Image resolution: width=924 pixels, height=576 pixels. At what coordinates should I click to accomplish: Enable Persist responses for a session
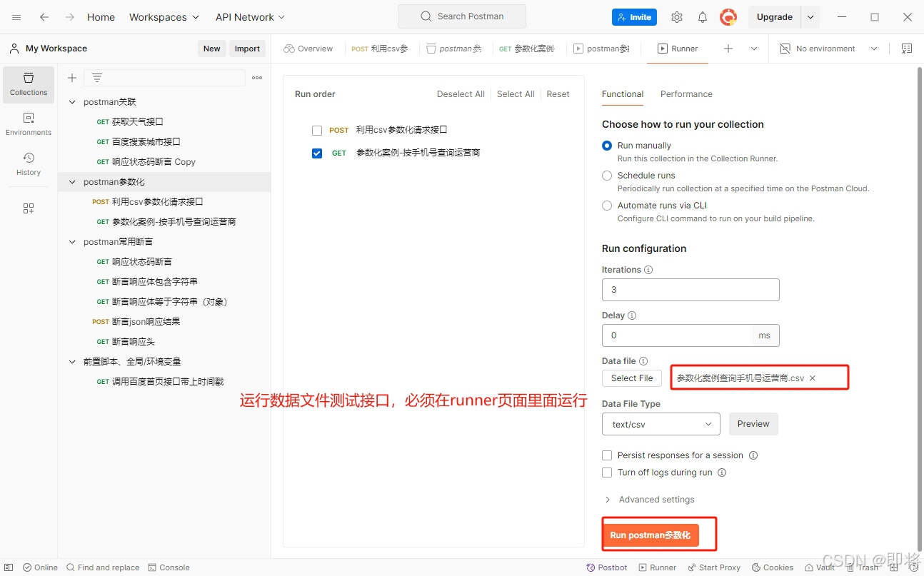click(607, 455)
